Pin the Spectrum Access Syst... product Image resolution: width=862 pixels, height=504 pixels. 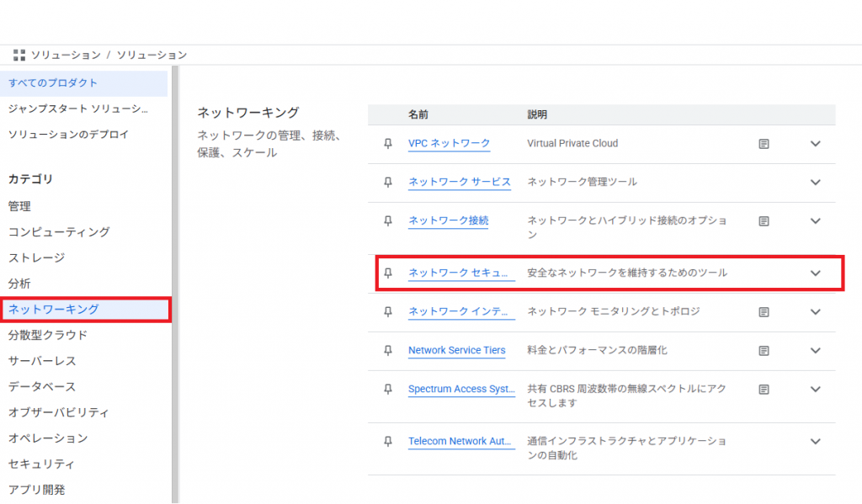coord(388,389)
